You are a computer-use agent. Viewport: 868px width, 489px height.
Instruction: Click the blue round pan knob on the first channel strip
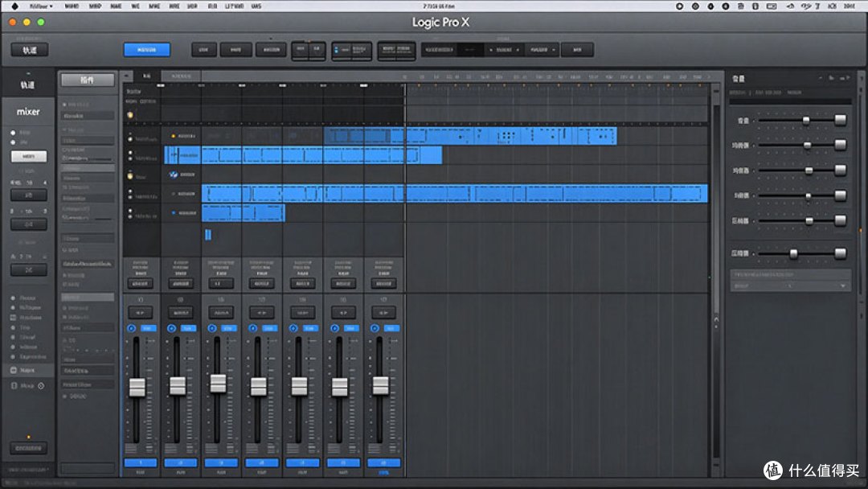coord(131,328)
